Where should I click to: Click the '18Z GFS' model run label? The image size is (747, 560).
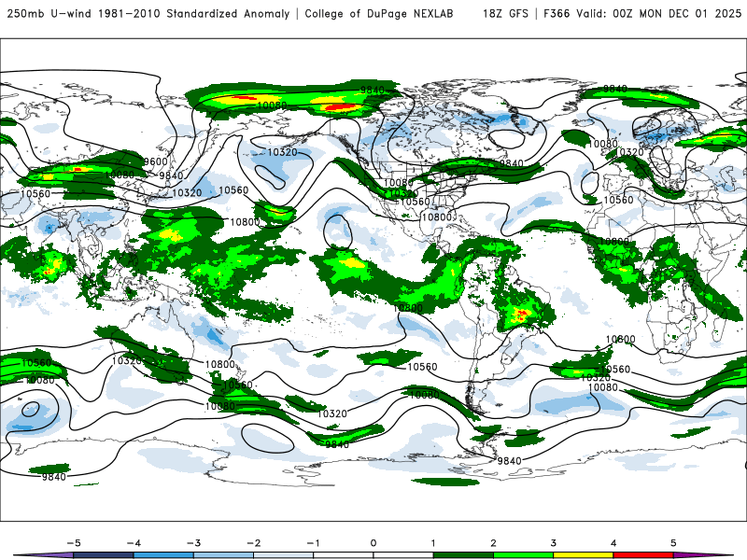click(x=505, y=13)
